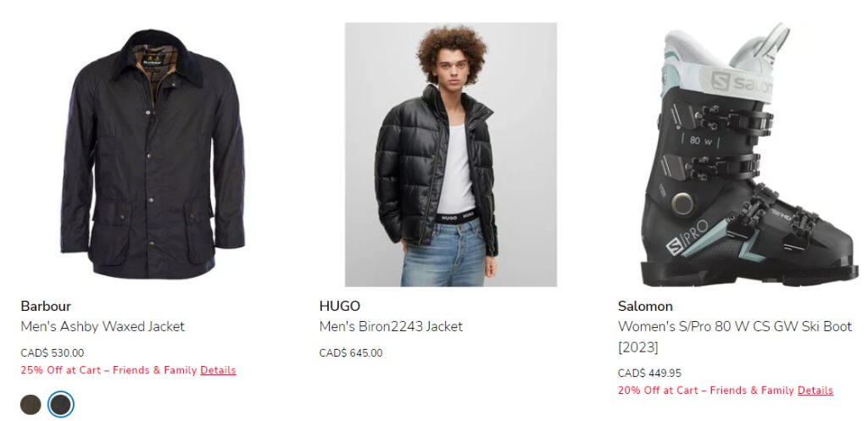Image resolution: width=868 pixels, height=421 pixels.
Task: Click the Salomon brand name
Action: coord(645,306)
